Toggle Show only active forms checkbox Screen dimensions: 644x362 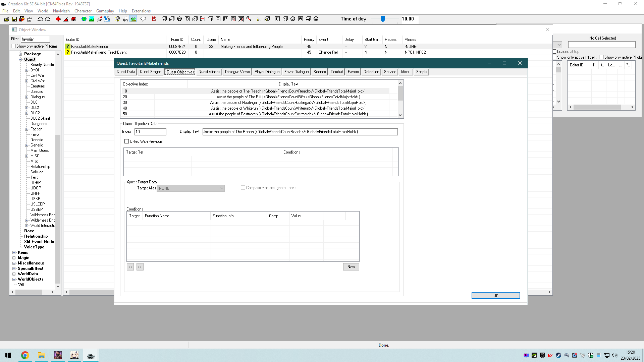tap(13, 46)
